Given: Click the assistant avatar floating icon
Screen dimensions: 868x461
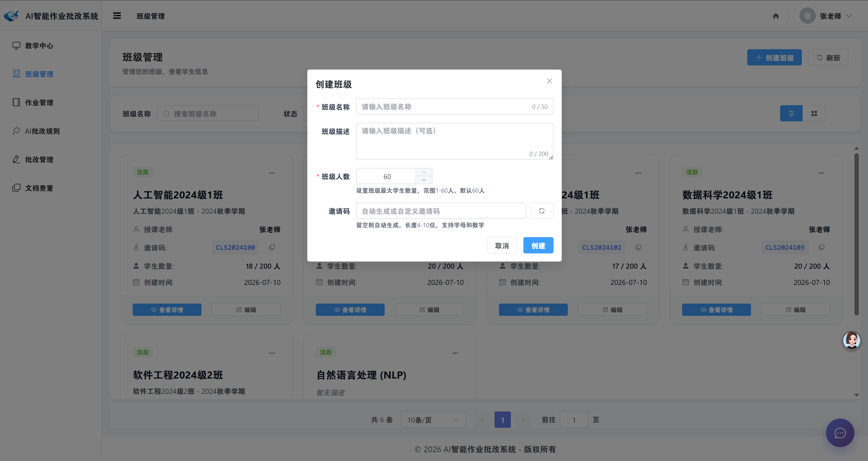Looking at the screenshot, I should point(851,340).
